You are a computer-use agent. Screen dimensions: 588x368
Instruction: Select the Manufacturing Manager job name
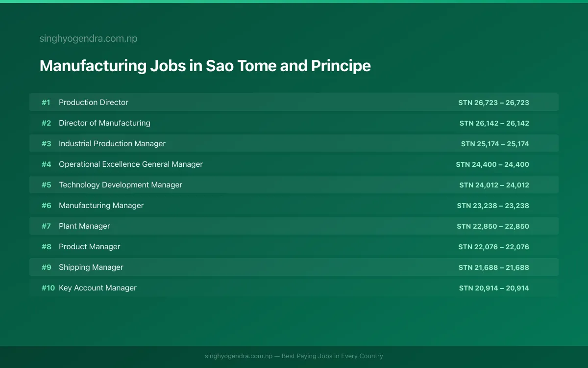(x=101, y=206)
